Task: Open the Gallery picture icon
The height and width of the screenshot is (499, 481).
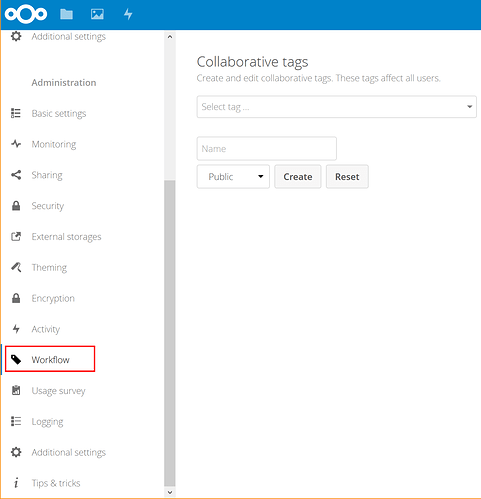Action: (97, 14)
